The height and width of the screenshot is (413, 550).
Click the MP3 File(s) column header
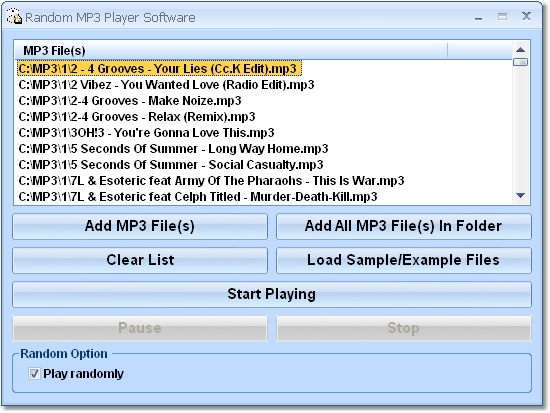(232, 51)
